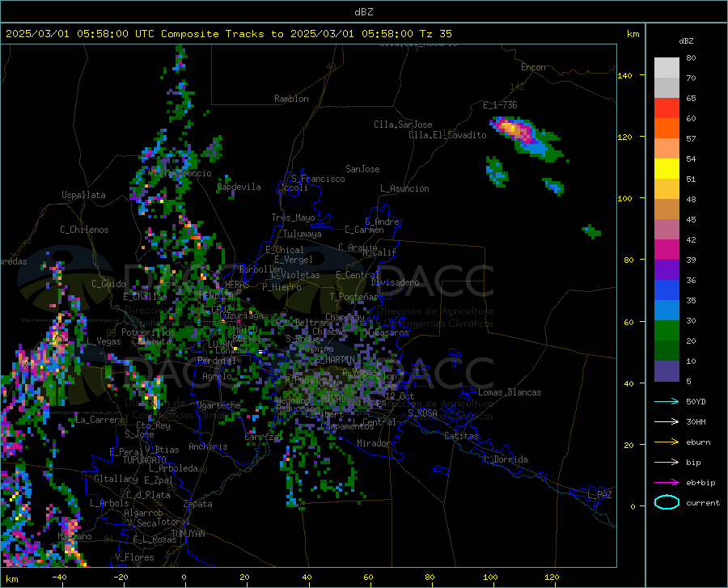Click the 'Catitas' map label
Viewport: 728px width, 588px height.
pyautogui.click(x=461, y=436)
